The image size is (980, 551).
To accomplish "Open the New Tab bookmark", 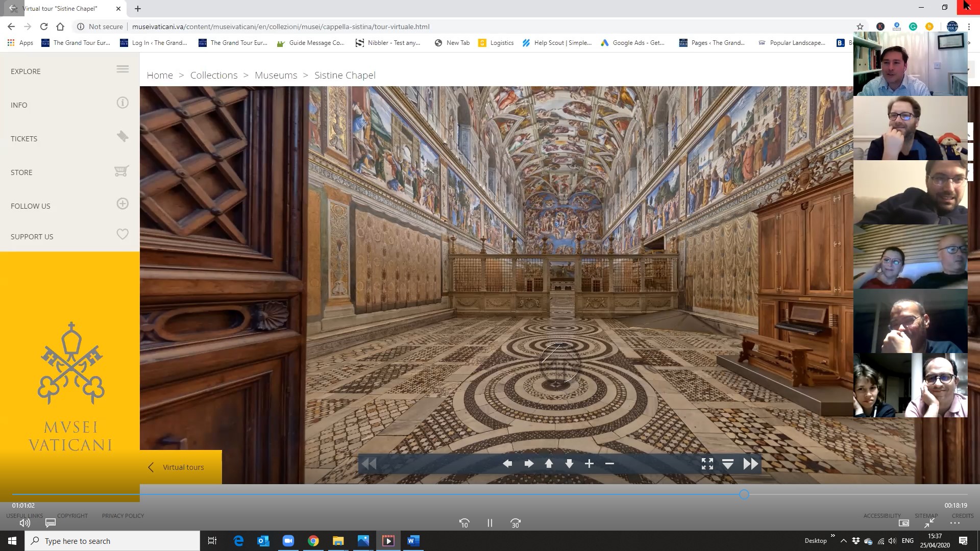I will [x=452, y=43].
